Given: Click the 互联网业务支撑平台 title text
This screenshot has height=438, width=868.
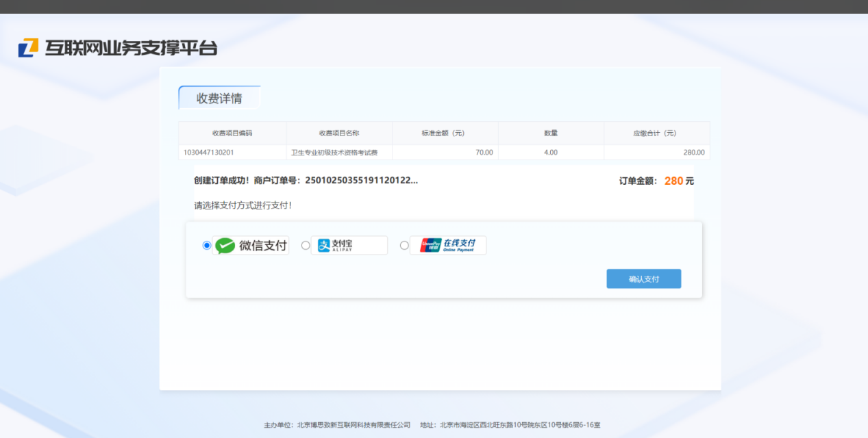Looking at the screenshot, I should coord(131,48).
